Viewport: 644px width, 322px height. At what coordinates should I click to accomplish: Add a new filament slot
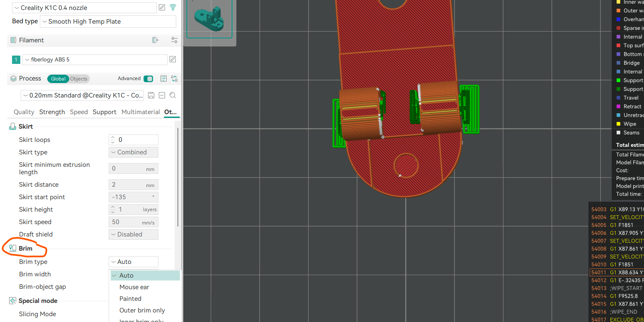pyautogui.click(x=156, y=40)
